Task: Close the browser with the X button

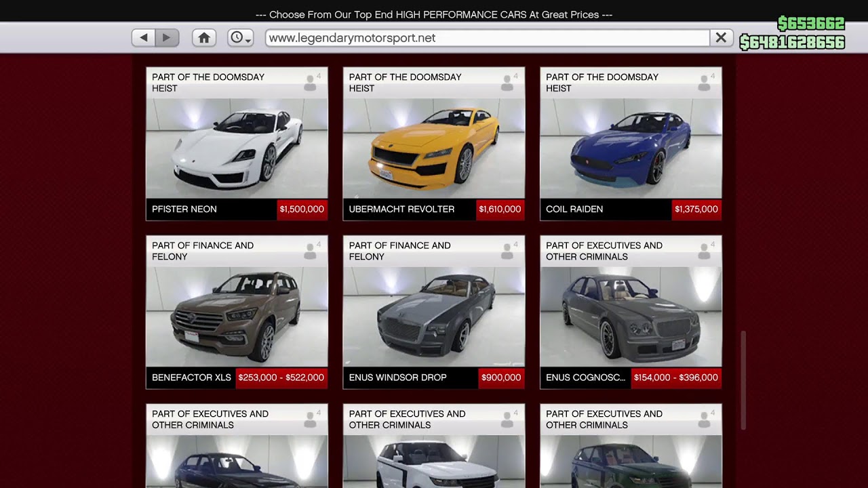Action: click(721, 38)
